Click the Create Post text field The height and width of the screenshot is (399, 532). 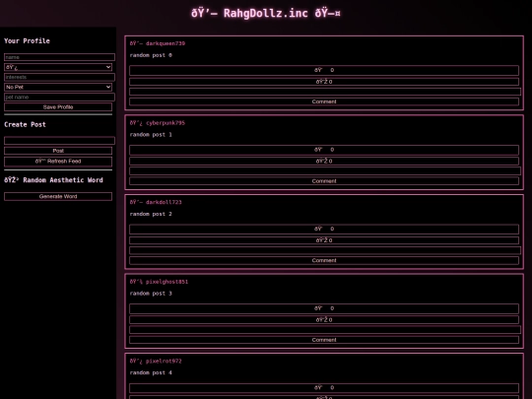(59, 141)
